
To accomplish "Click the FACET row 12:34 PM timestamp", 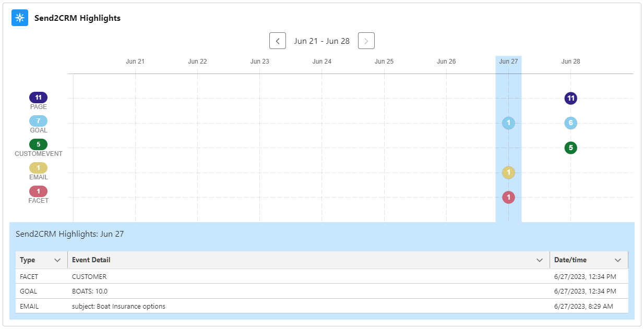I will pos(585,277).
